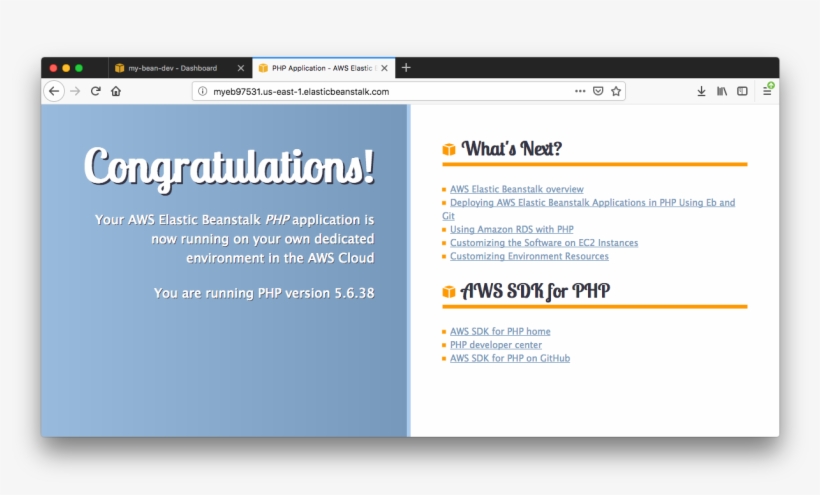Open Customizing the Software on EC2 Instances
820x495 pixels.
click(x=544, y=243)
